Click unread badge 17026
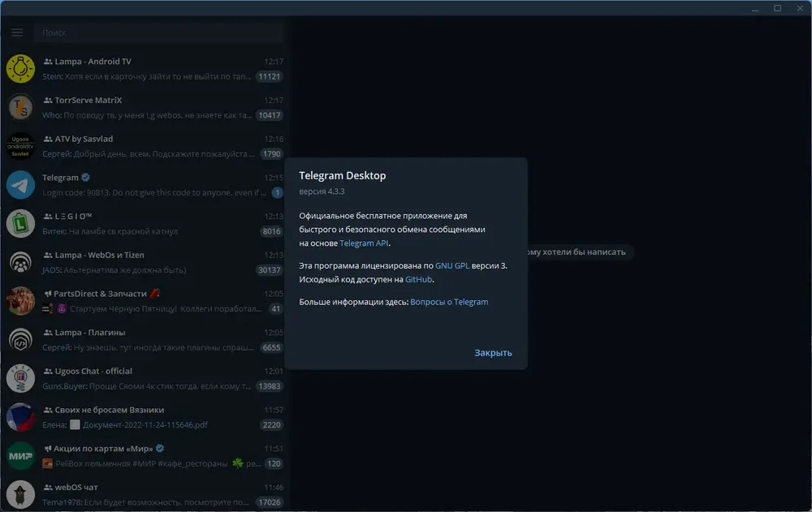812x512 pixels. (x=270, y=502)
